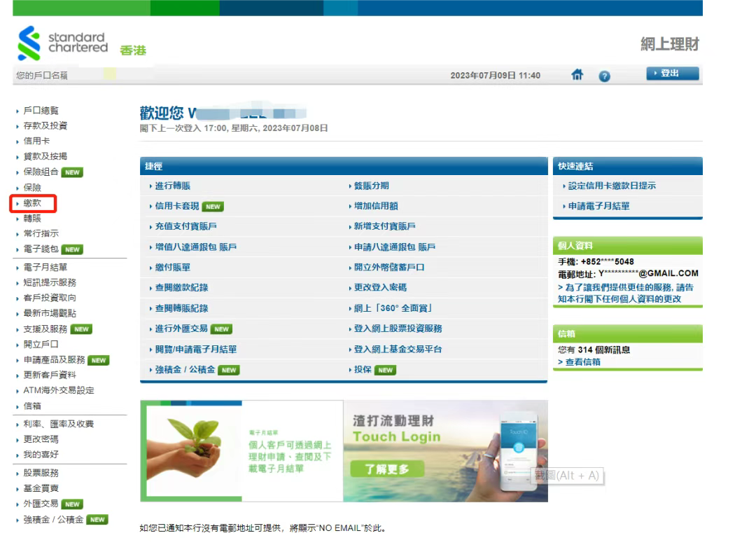Expand 存款及投資 sidebar section
Image resolution: width=756 pixels, height=545 pixels.
click(x=45, y=126)
